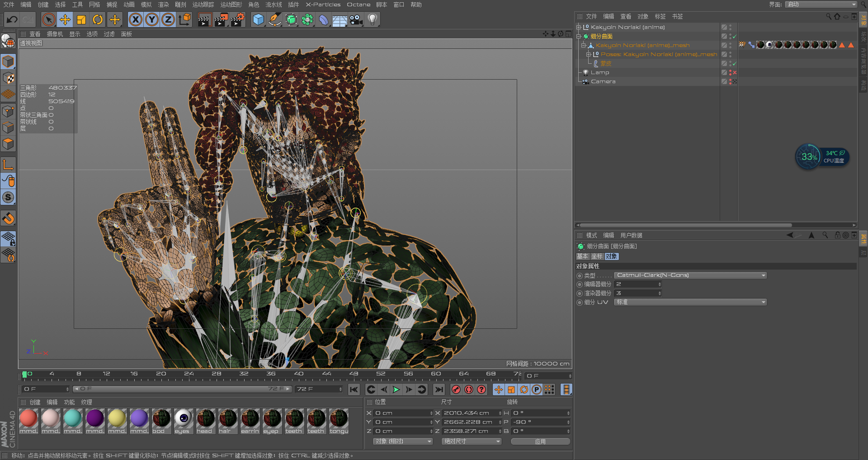This screenshot has height=460, width=868.
Task: Open the 界面 layout dropdown
Action: tap(821, 5)
